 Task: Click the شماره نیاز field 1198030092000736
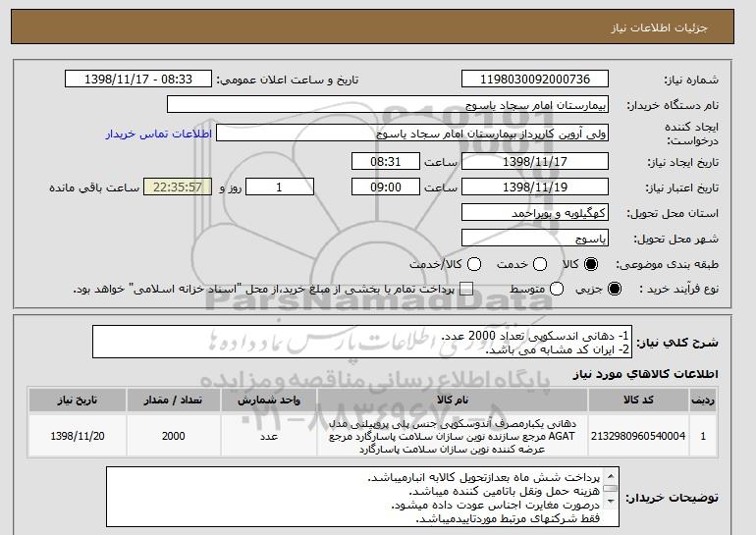point(535,80)
